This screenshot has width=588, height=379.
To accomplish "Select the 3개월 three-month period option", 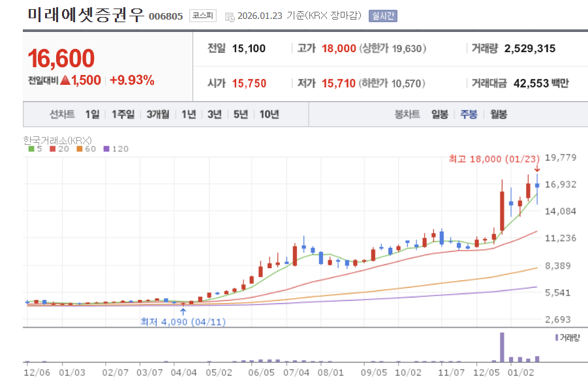I will 159,114.
